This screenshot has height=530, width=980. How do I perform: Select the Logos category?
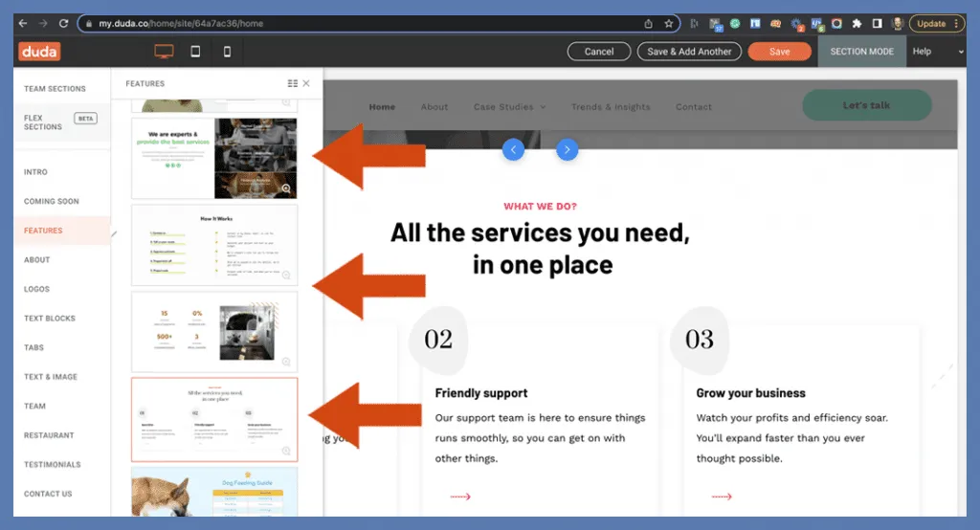tap(37, 289)
